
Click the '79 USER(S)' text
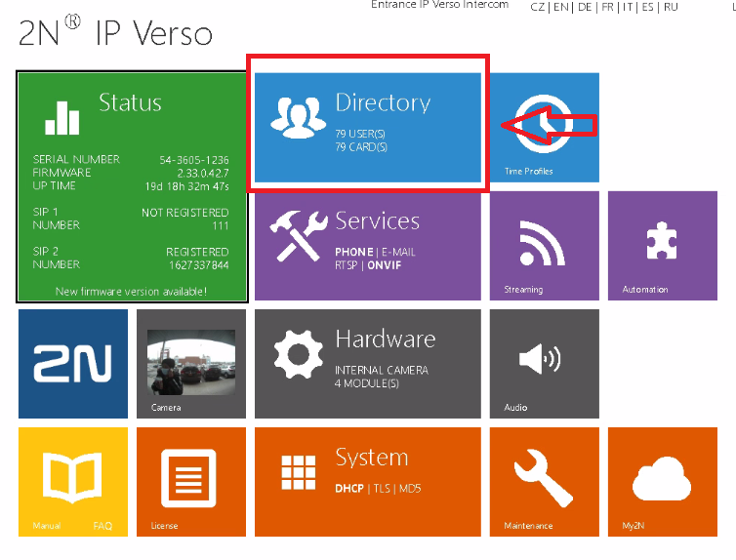click(x=360, y=134)
